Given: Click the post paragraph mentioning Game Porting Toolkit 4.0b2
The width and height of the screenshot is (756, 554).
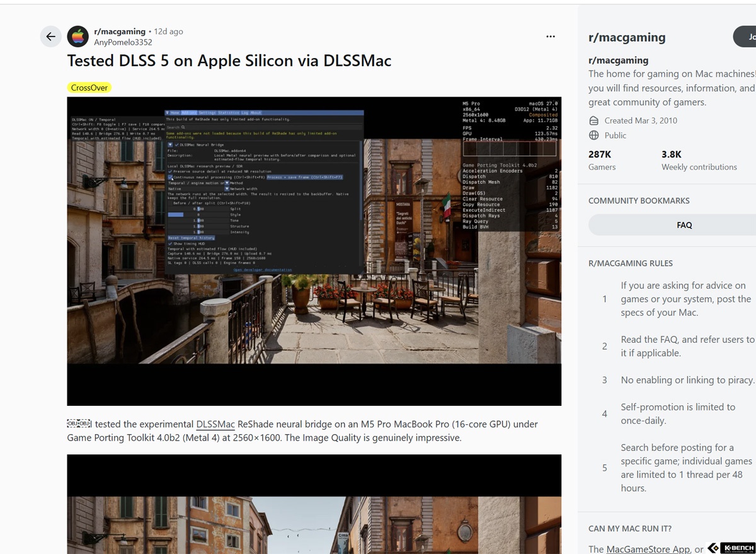Looking at the screenshot, I should 302,431.
